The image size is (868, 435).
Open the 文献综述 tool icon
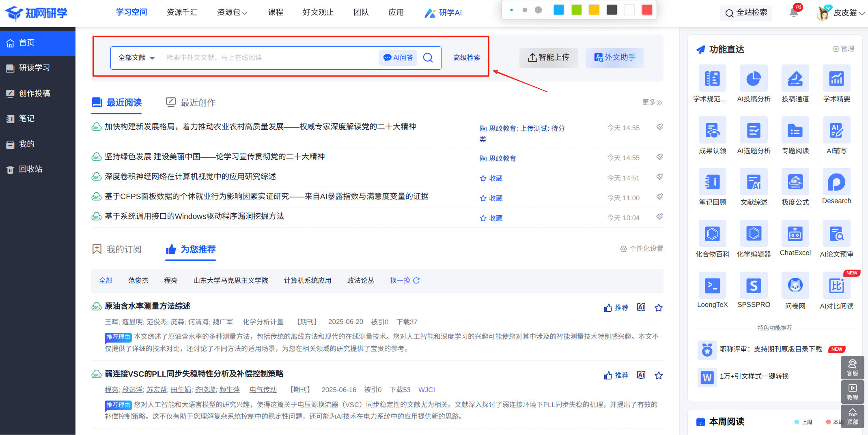[x=754, y=182]
